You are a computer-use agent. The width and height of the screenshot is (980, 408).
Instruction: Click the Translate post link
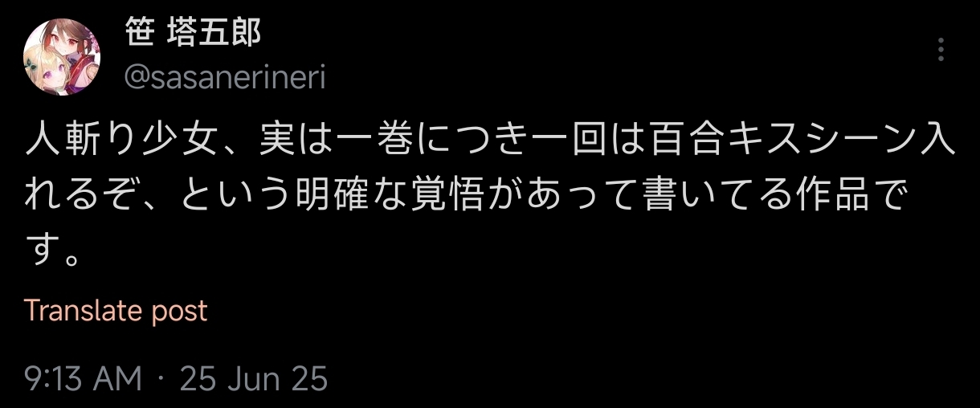tap(116, 311)
